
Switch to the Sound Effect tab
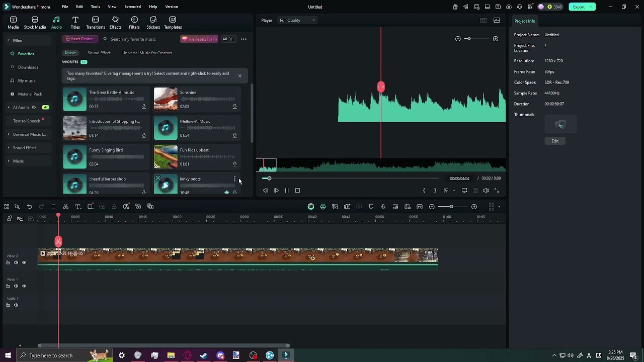[99, 53]
